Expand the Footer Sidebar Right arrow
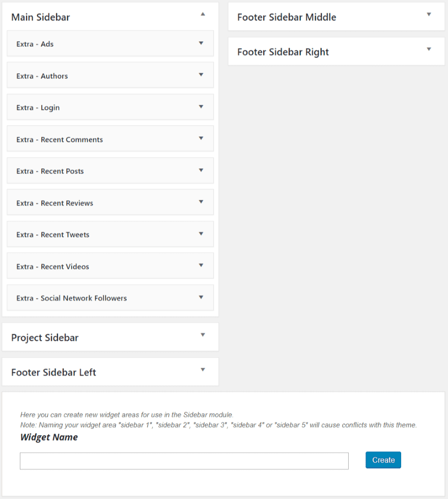The height and width of the screenshot is (499, 448). [x=429, y=49]
